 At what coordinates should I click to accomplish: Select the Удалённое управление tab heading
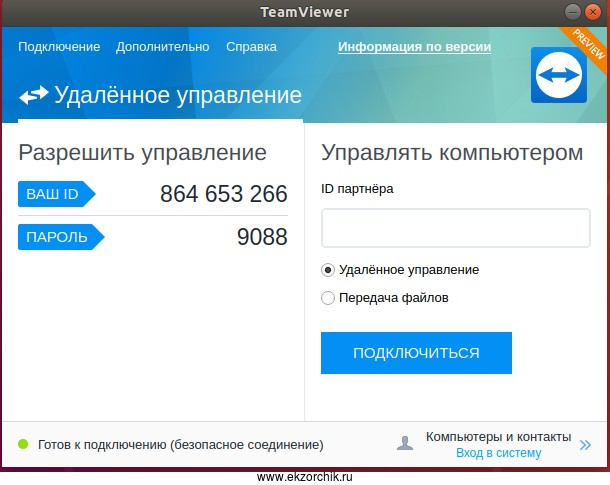click(178, 95)
